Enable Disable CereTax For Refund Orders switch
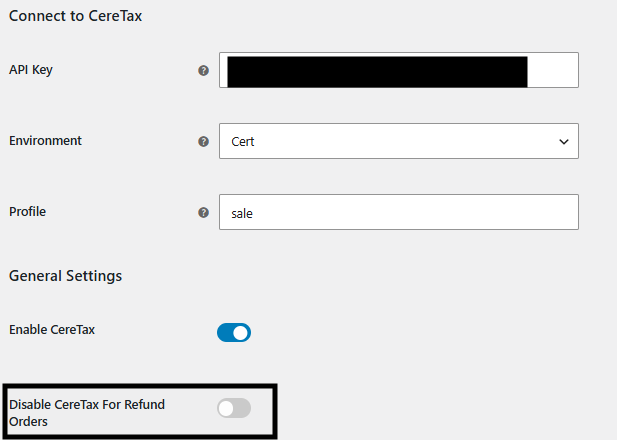Screen dimensions: 617x441 (234, 408)
